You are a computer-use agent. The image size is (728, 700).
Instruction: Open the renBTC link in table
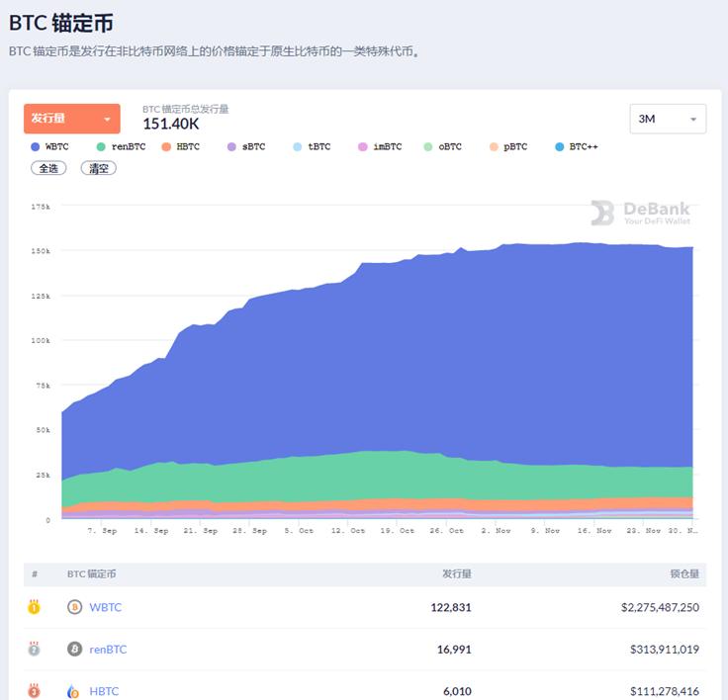pyautogui.click(x=108, y=649)
